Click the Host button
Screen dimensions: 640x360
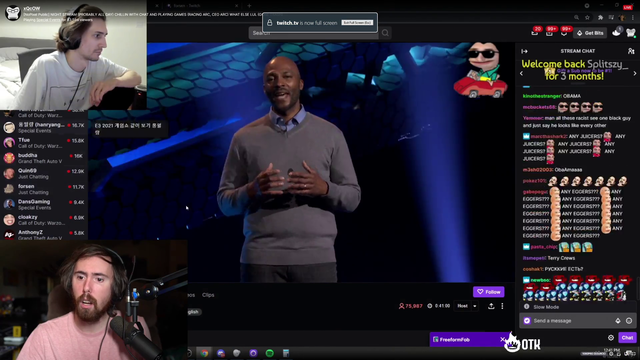[x=462, y=306]
